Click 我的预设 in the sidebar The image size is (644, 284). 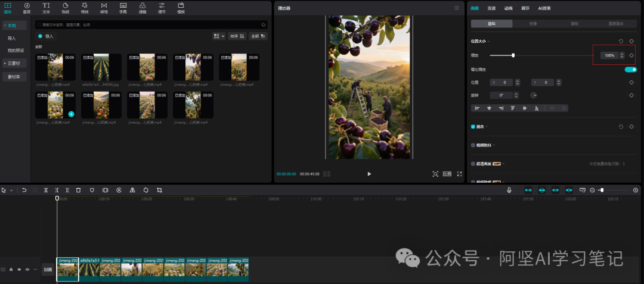coord(16,51)
